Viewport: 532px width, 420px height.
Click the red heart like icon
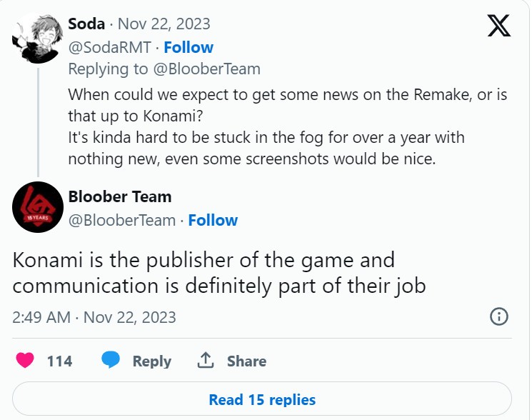pos(25,361)
